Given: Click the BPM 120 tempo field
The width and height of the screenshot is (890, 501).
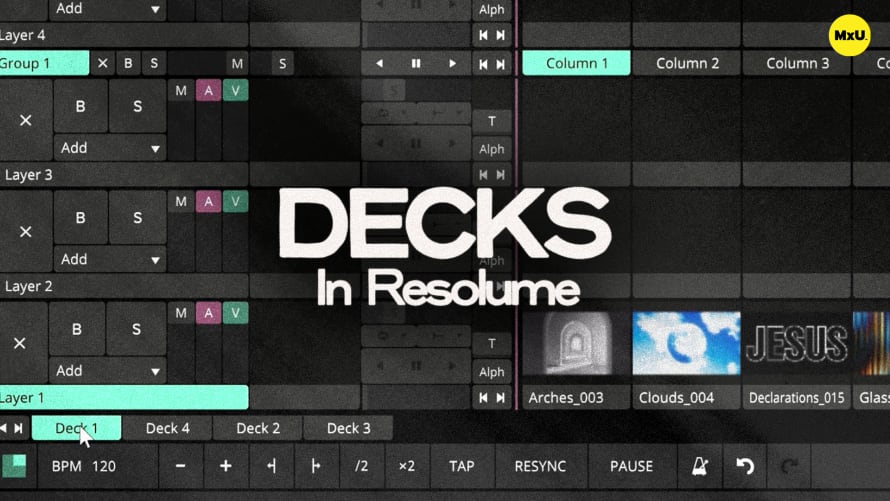Looking at the screenshot, I should coord(98,466).
